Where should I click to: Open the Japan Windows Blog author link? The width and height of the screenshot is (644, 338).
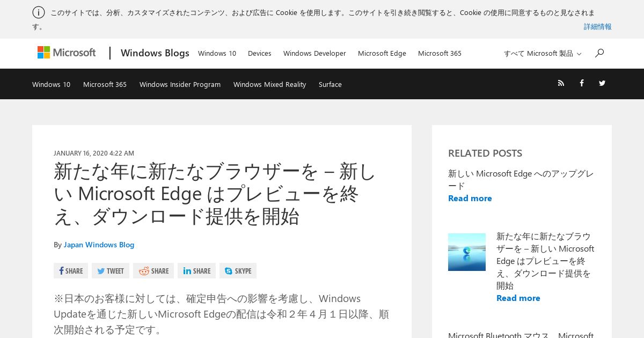click(99, 245)
